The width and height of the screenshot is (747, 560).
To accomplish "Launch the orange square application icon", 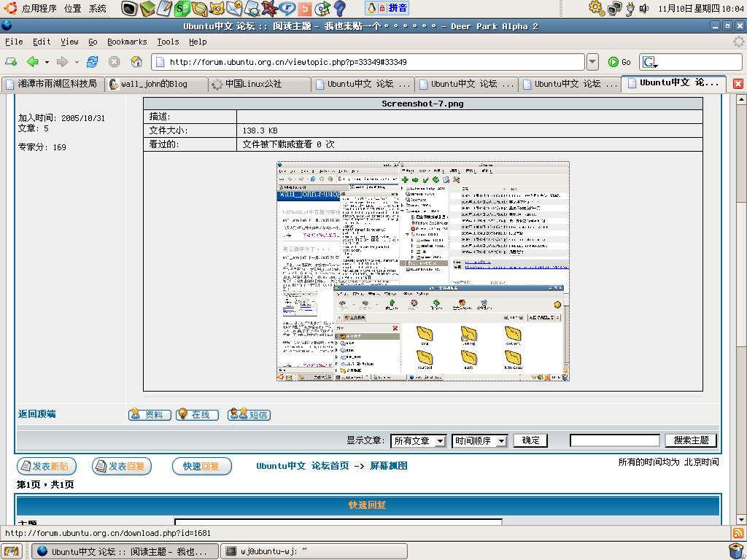I will pos(305,8).
